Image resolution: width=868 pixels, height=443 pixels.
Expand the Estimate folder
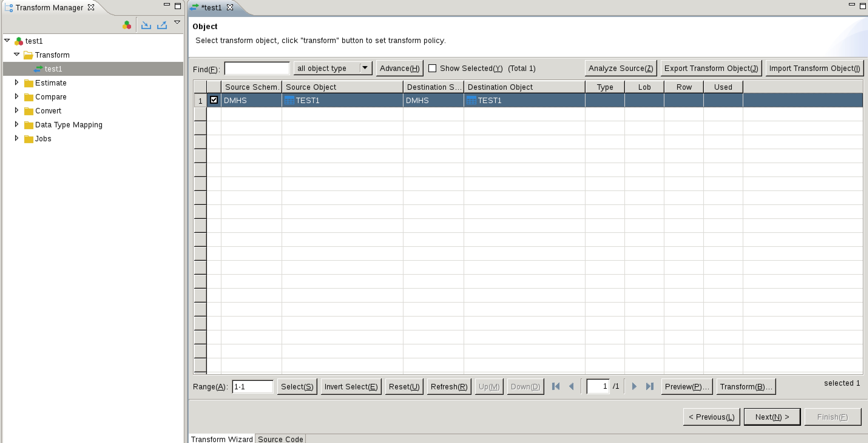[x=16, y=82]
